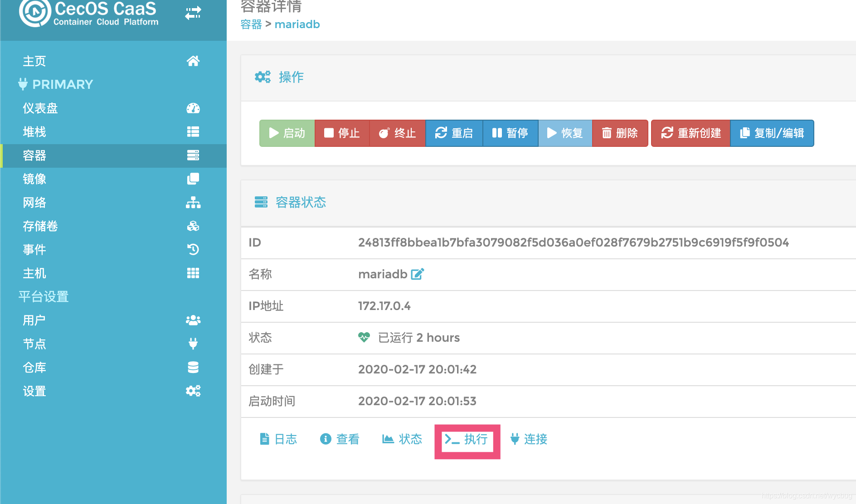This screenshot has height=504, width=856.
Task: Click the 删除 delete button
Action: click(x=620, y=133)
